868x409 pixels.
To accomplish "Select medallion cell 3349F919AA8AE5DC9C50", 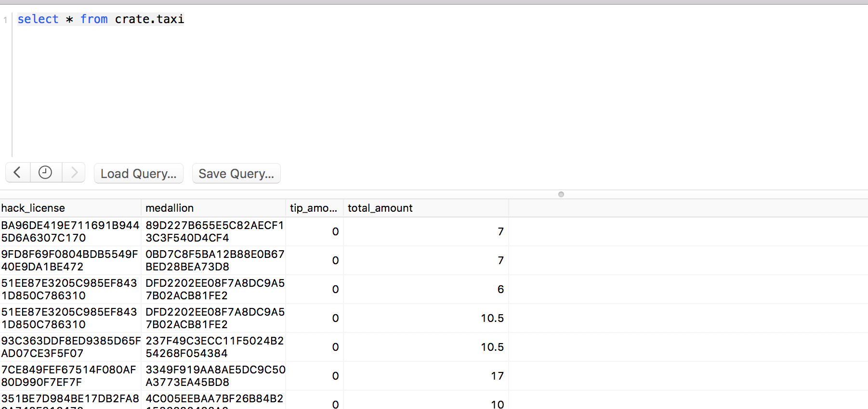I will [x=213, y=376].
